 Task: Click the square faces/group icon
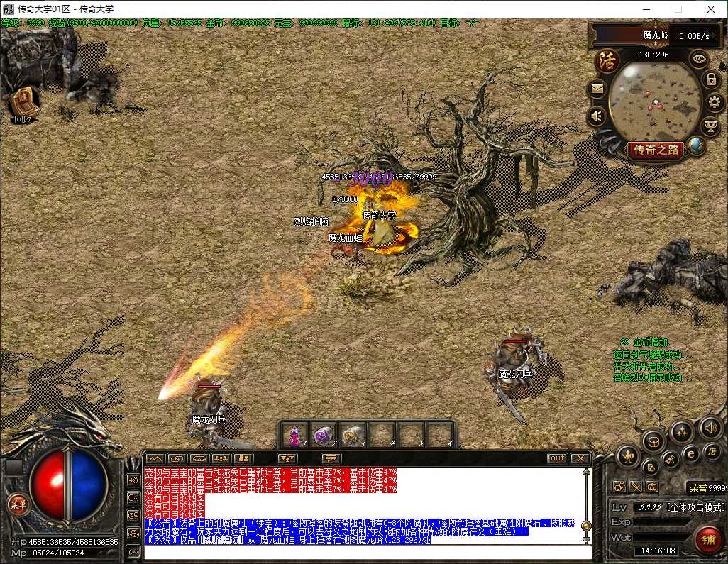619,487
